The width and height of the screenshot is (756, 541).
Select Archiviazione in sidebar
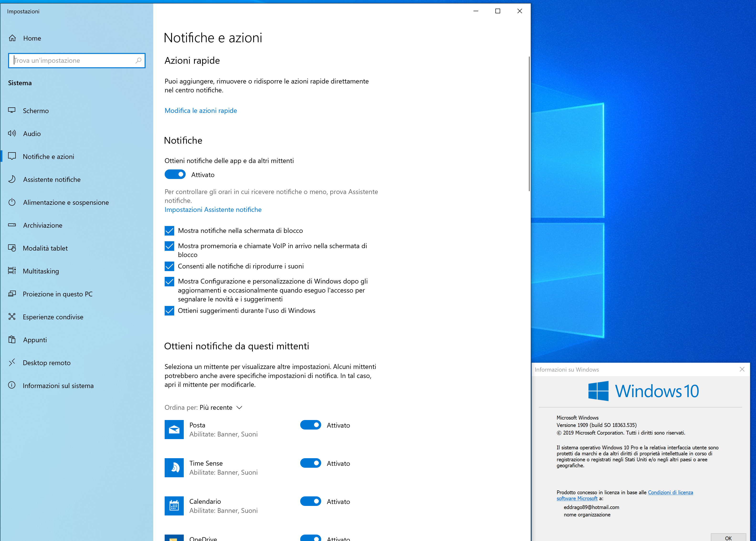pos(77,225)
